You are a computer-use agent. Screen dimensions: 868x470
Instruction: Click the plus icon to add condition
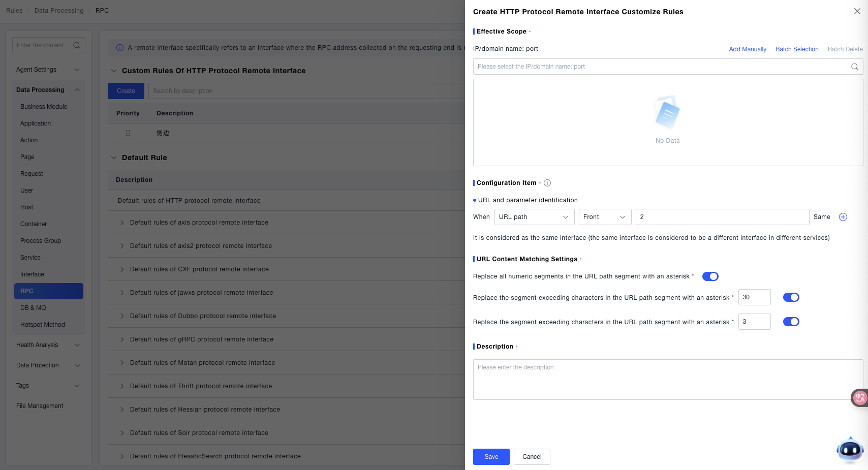[x=843, y=217]
